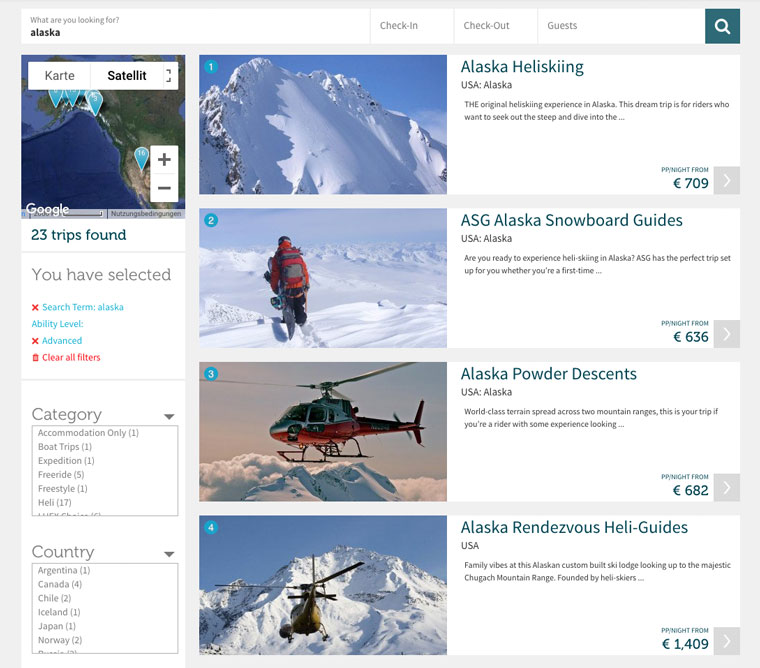The image size is (760, 668).
Task: Select Iceland (1) in Country list
Action: (x=59, y=612)
